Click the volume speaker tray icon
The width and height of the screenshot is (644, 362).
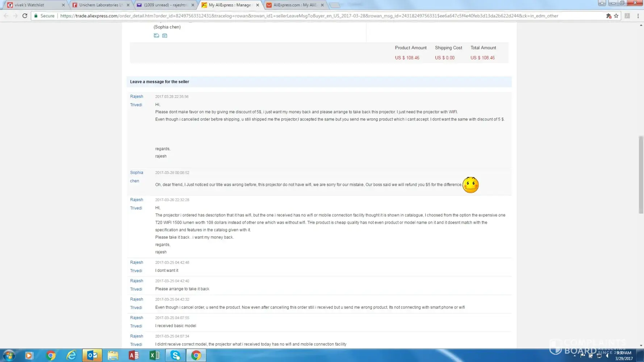(607, 355)
